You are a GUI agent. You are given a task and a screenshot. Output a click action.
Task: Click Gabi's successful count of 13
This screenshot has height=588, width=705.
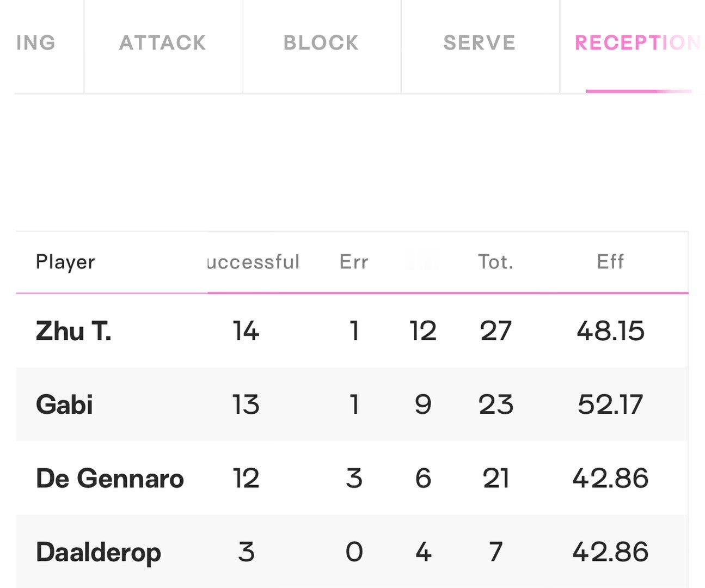(246, 405)
